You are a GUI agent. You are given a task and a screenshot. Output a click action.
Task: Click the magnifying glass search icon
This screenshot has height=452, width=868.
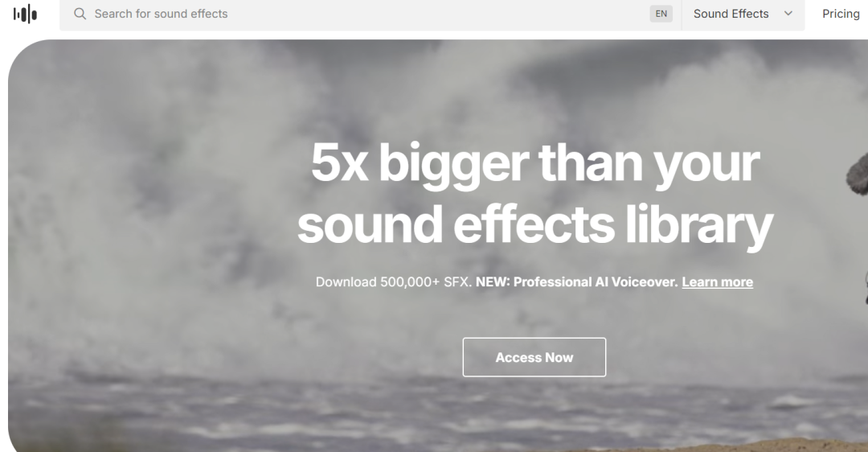pyautogui.click(x=80, y=14)
